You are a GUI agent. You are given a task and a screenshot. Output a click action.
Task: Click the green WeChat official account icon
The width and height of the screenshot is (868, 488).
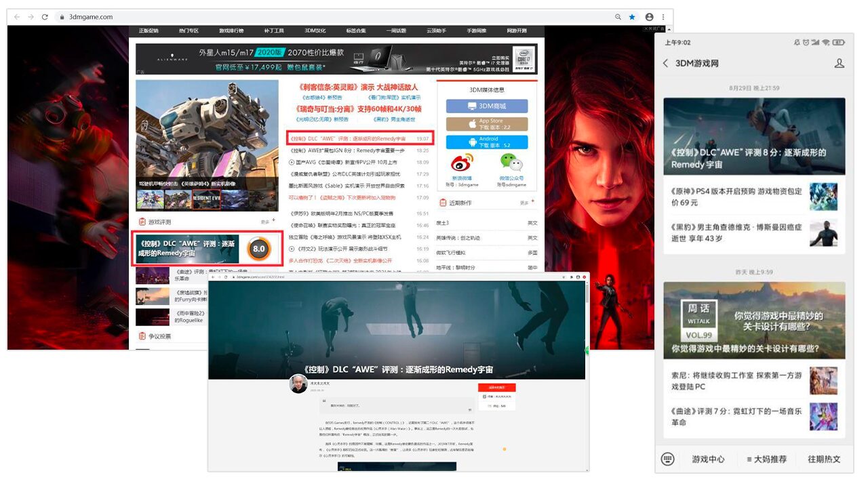pos(511,163)
